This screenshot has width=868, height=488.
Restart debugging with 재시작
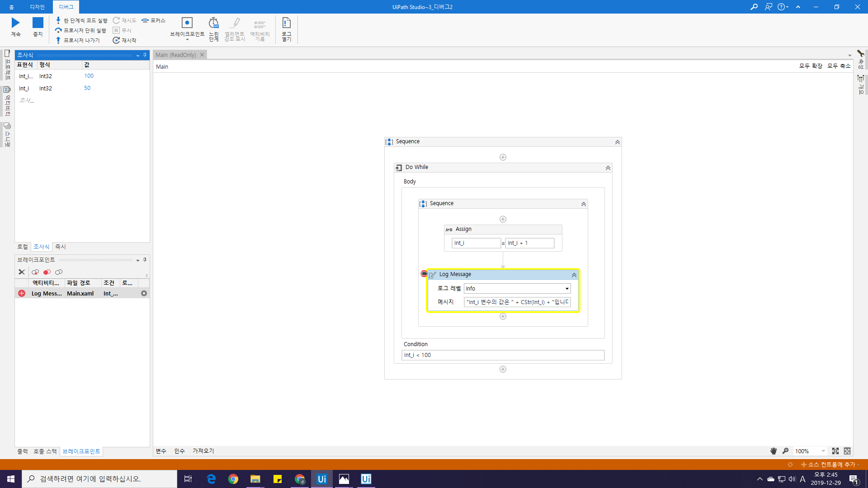coord(125,40)
